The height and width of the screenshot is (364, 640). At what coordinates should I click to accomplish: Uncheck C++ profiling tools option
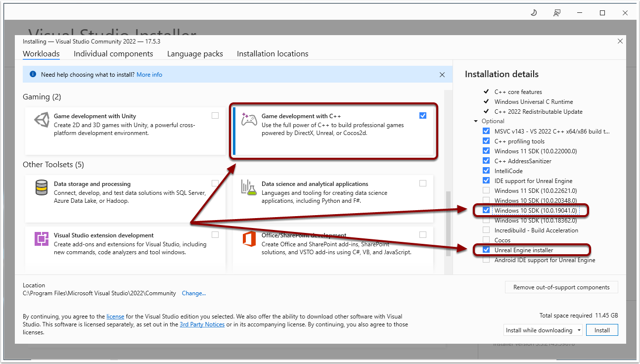486,141
